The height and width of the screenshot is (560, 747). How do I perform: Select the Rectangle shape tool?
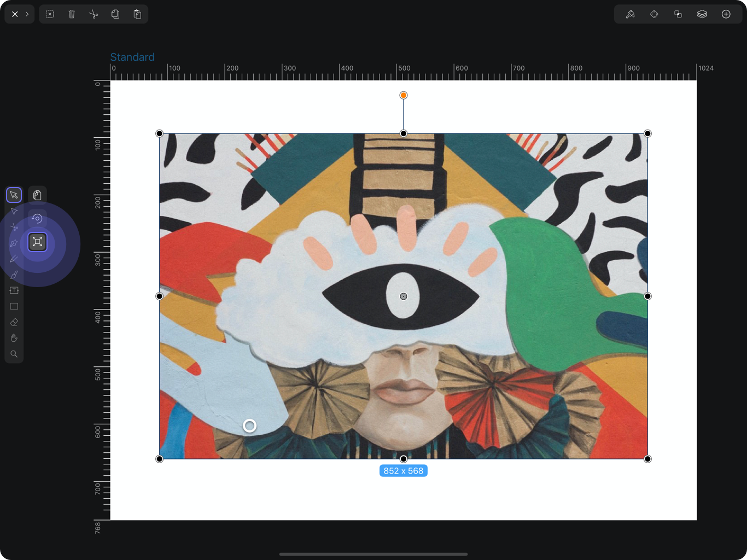coord(14,306)
